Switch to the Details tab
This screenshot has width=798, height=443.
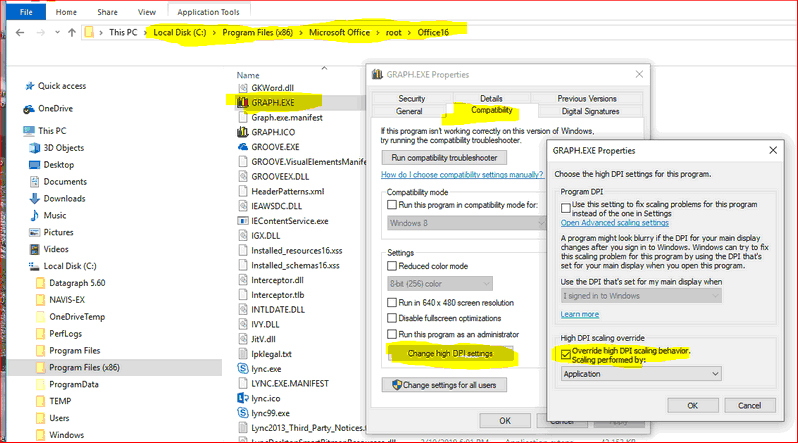click(x=491, y=98)
